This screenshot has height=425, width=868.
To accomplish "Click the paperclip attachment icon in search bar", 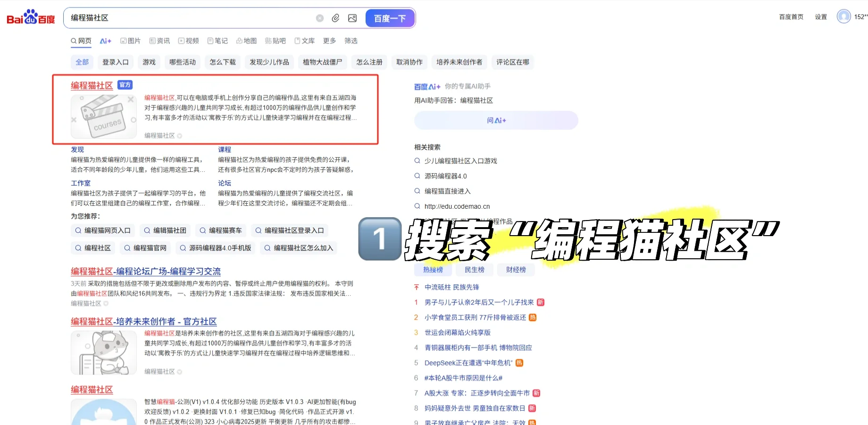I will pyautogui.click(x=336, y=18).
